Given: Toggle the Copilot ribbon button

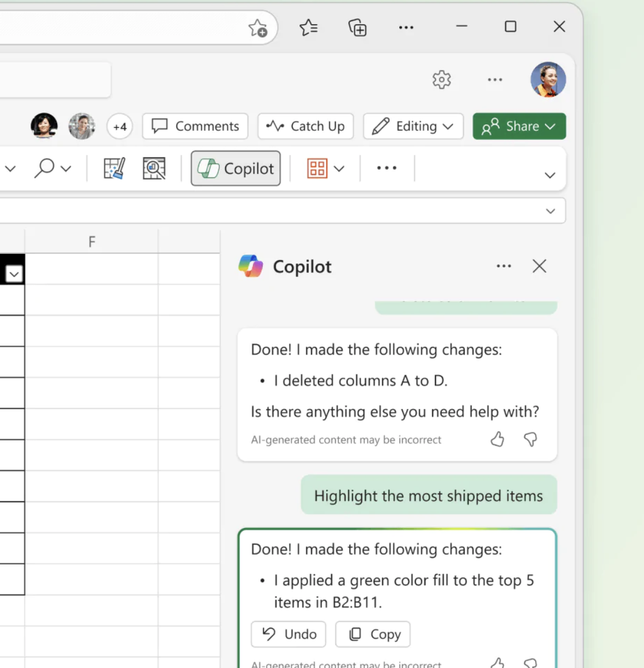Looking at the screenshot, I should pyautogui.click(x=236, y=168).
